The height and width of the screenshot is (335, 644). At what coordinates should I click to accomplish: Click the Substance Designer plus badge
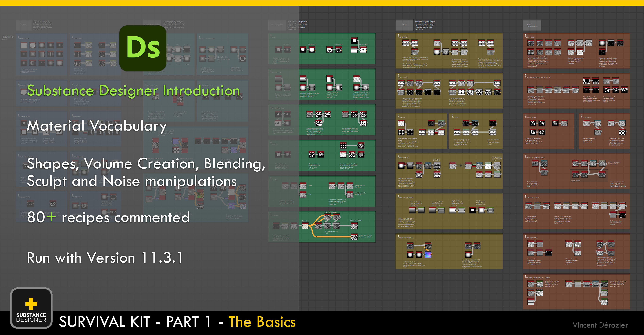[31, 308]
